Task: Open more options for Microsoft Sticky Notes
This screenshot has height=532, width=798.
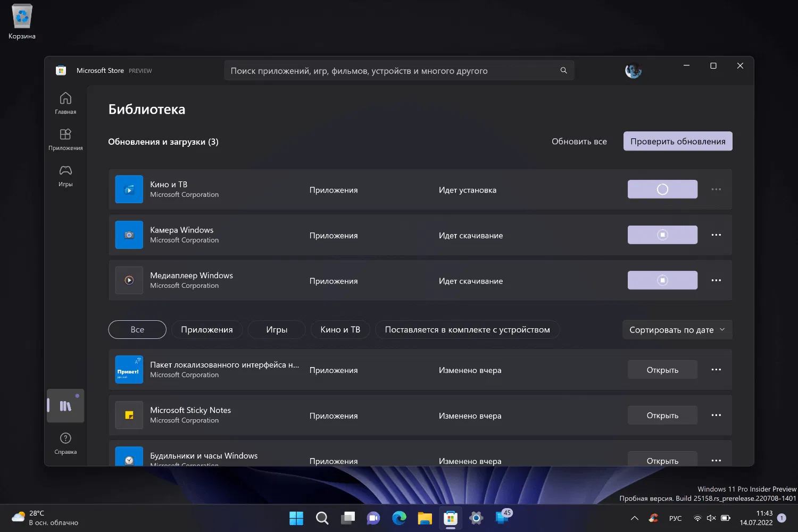Action: (x=716, y=415)
